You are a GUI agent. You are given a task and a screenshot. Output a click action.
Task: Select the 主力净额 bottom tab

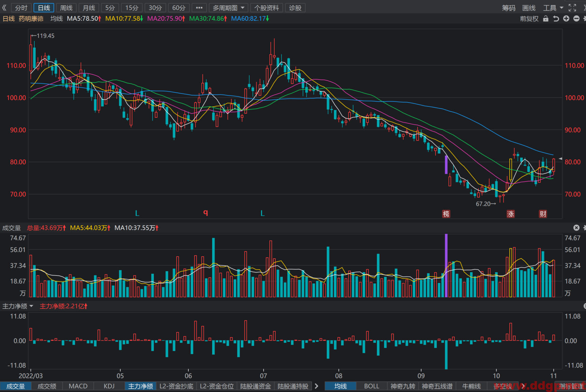point(141,386)
